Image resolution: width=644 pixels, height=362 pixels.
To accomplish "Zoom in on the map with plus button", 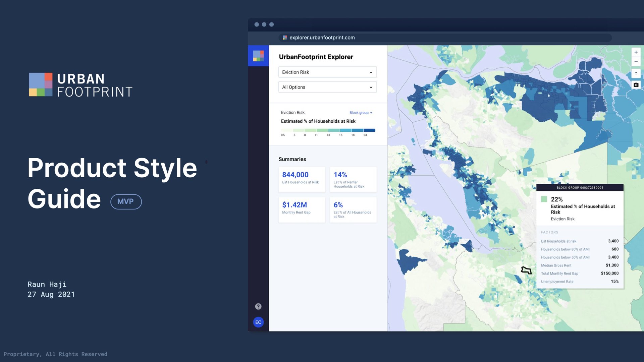I will point(636,52).
